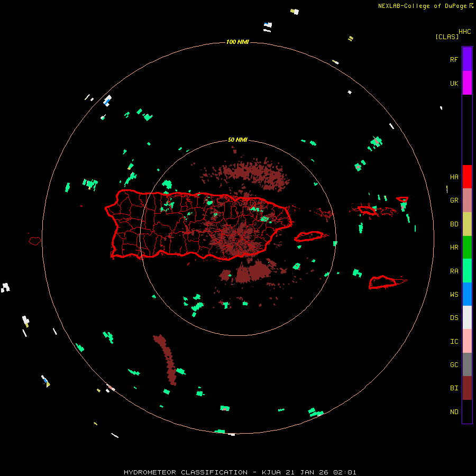The image size is (476, 476).
Task: Click the small Mona island outline far west
Action: [x=35, y=241]
